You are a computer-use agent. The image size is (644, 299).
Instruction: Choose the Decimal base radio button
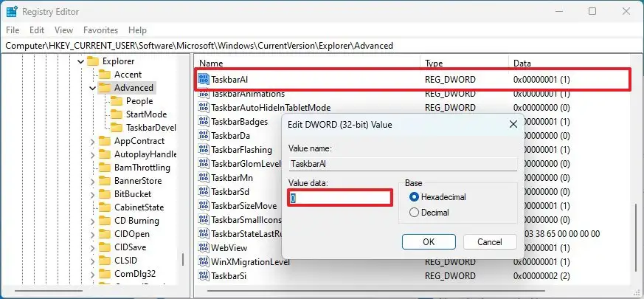pyautogui.click(x=414, y=213)
